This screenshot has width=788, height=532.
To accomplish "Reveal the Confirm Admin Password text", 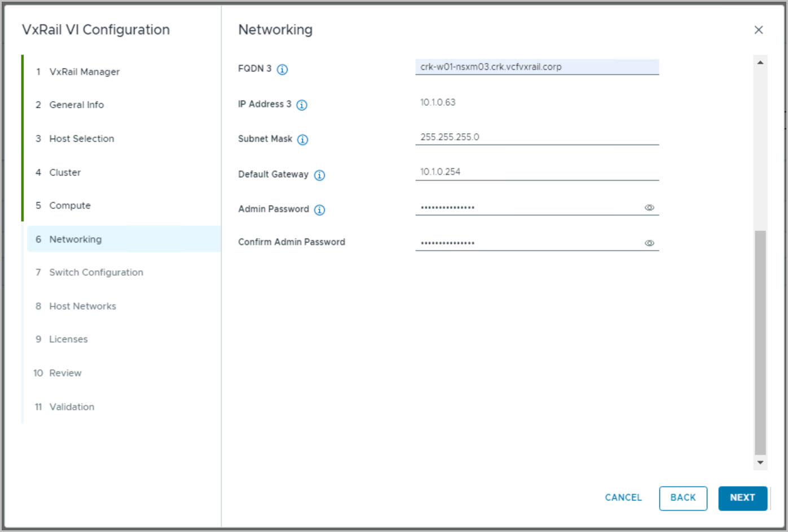I will (x=649, y=243).
